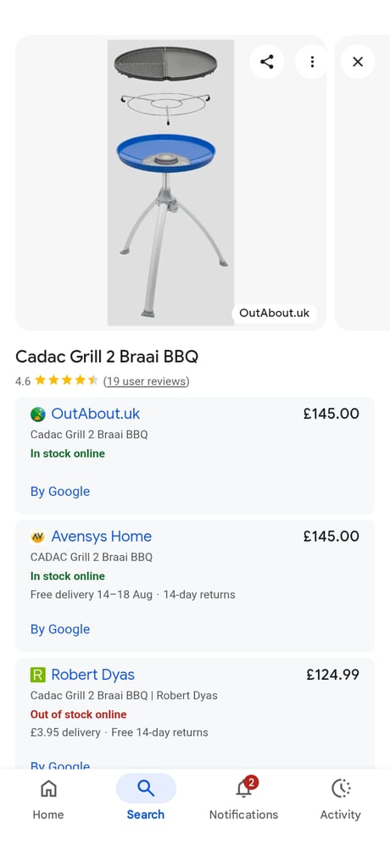Open the Avensys Home store link

[x=102, y=537]
